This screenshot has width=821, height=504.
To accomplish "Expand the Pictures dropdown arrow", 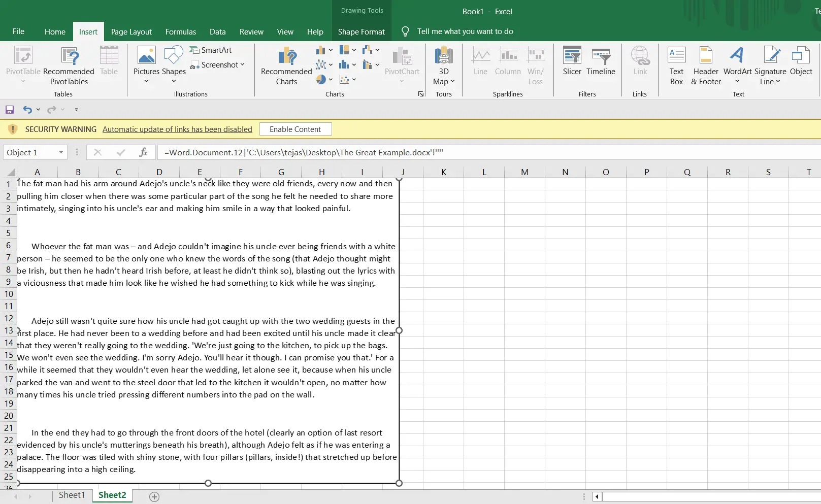I will (146, 81).
